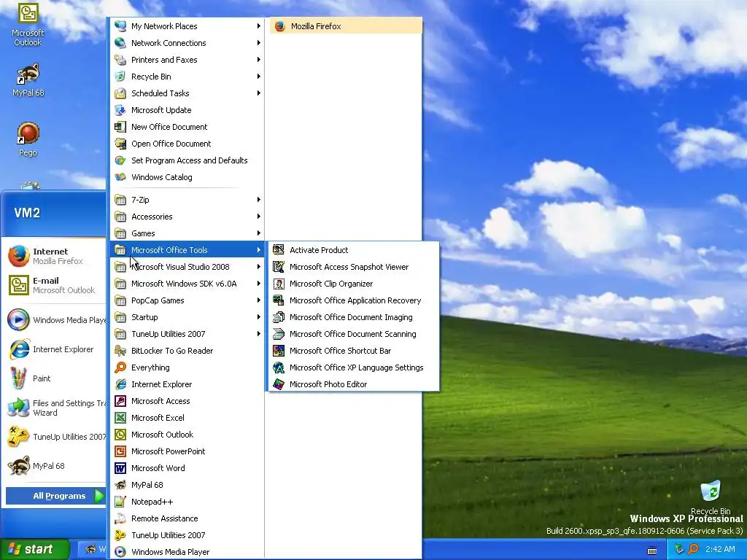Launch Microsoft Office Document Imaging icon
This screenshot has width=747, height=560.
[x=279, y=317]
